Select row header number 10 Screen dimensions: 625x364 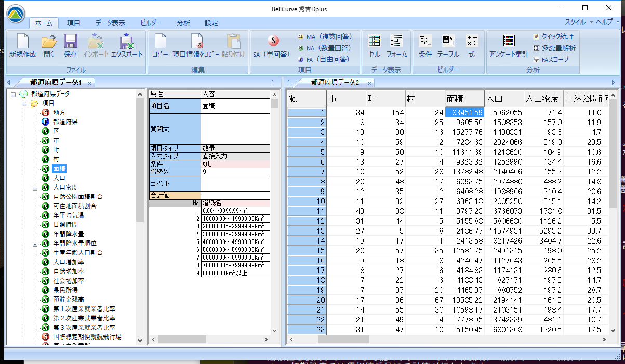click(307, 201)
